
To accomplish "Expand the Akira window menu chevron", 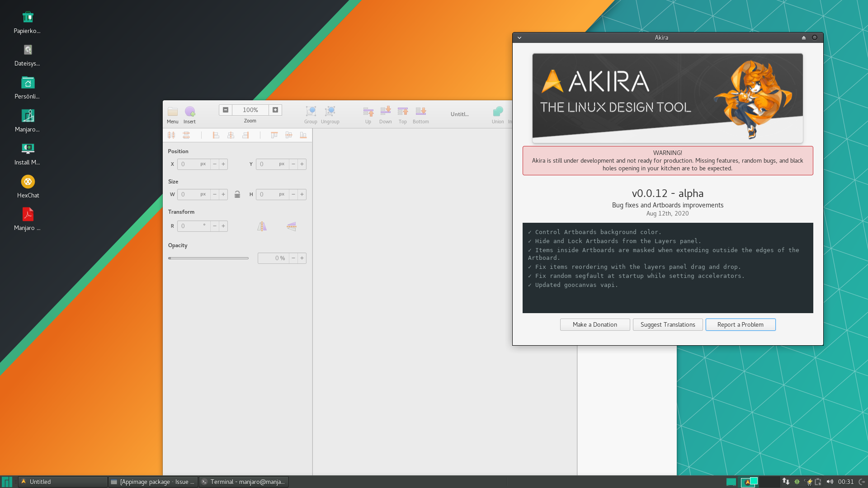I will pos(519,38).
